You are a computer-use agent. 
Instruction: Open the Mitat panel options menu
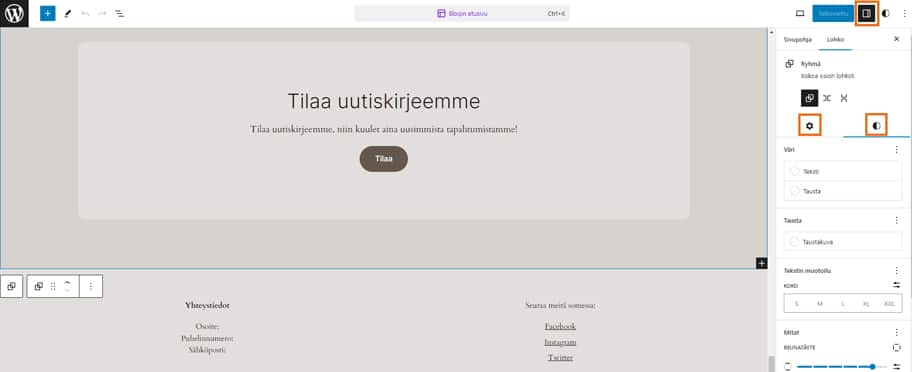pos(896,332)
